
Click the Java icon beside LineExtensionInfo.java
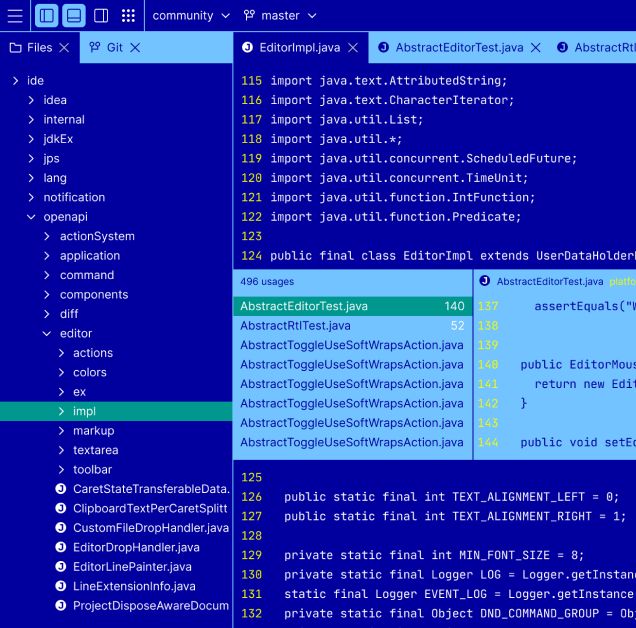coord(61,587)
